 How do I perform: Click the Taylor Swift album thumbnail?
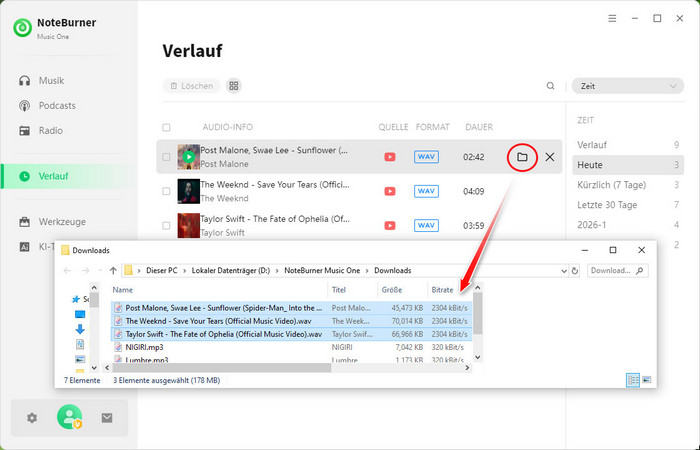[188, 225]
